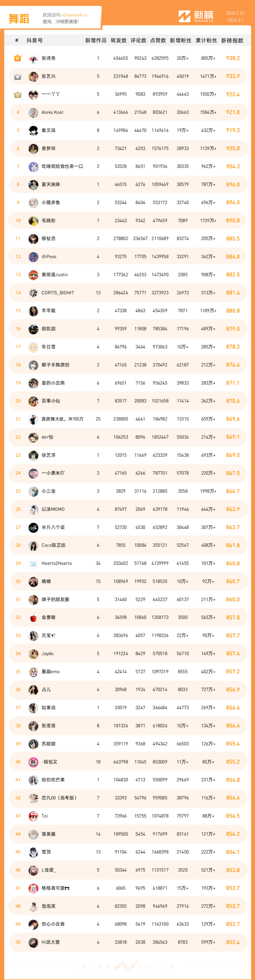This screenshot has height=980, width=255.
Task: Click the date range 2026.2.23-2026.3.1
Action: pos(235,16)
